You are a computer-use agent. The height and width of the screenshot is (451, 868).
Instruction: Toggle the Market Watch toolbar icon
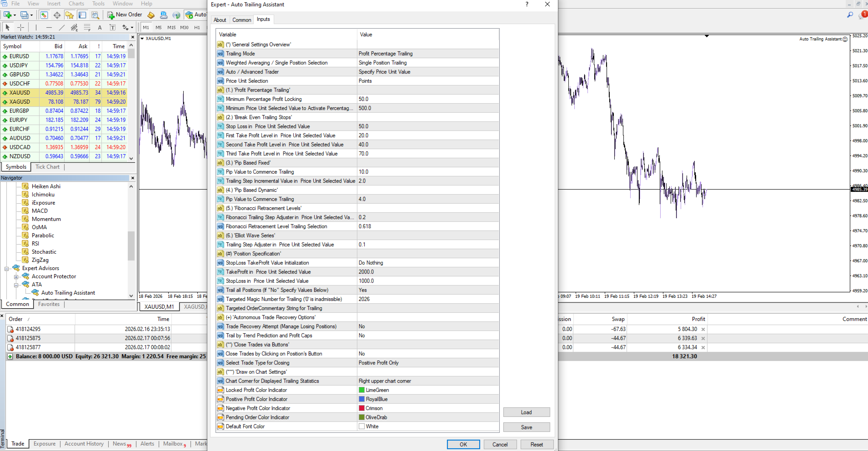click(x=44, y=15)
